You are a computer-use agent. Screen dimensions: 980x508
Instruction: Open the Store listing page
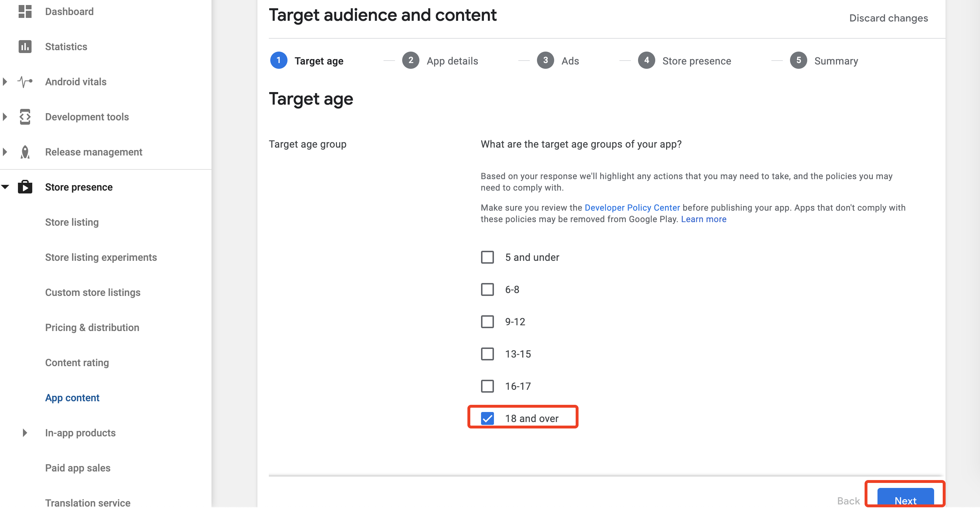[72, 222]
